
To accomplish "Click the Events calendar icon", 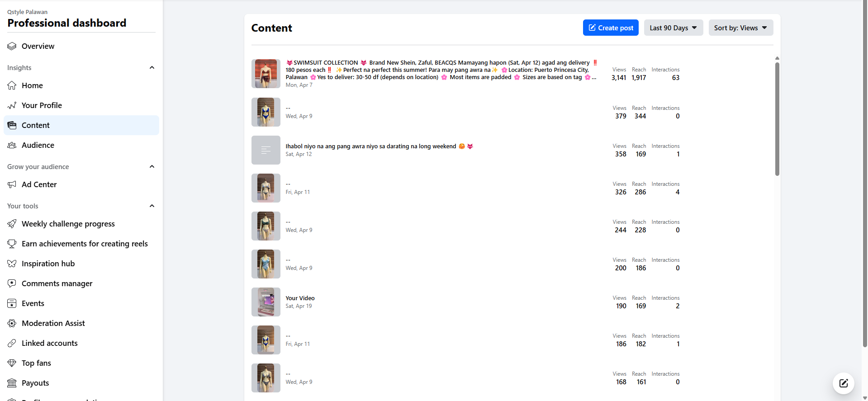I will coord(12,303).
